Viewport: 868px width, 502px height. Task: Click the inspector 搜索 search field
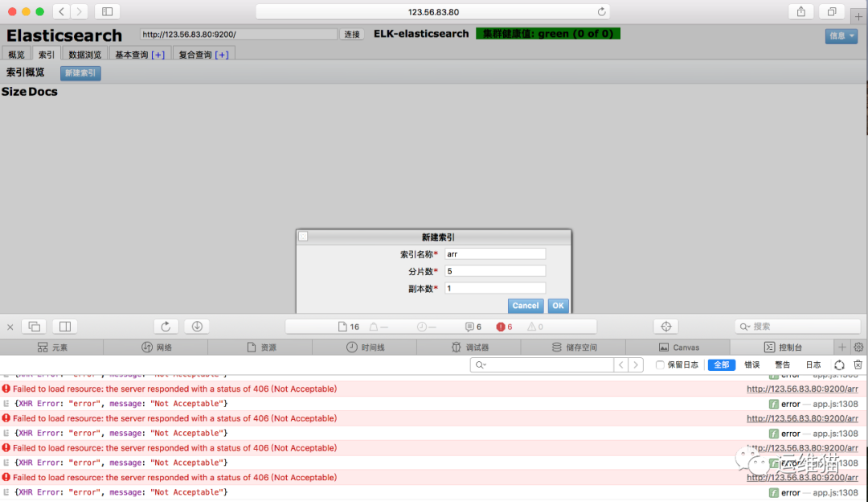click(798, 327)
